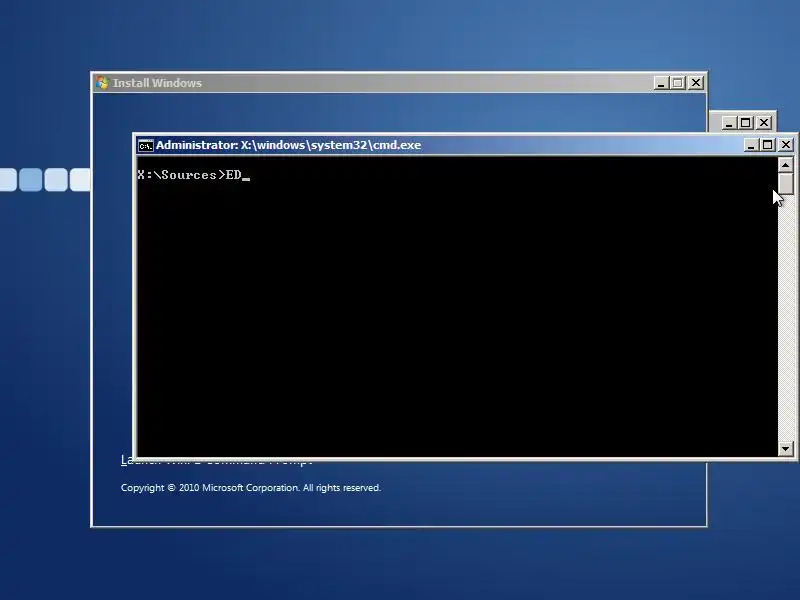Click the cmd.exe icon in the title bar
The height and width of the screenshot is (600, 800).
tap(145, 145)
